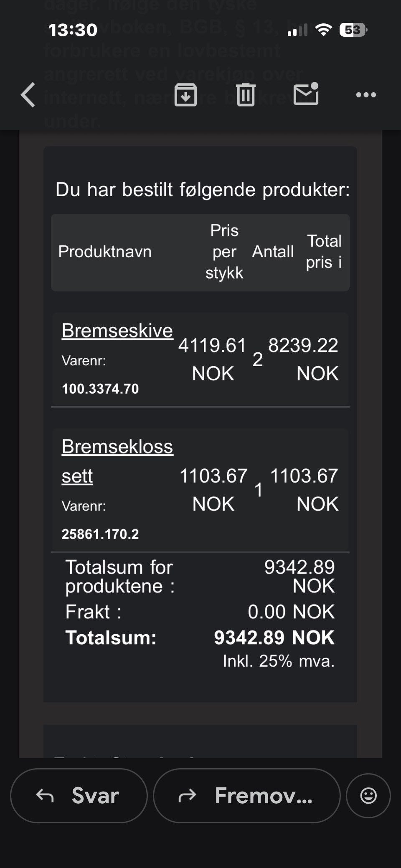
Task: Tap the bold total 9342.89 NOK
Action: tap(274, 638)
